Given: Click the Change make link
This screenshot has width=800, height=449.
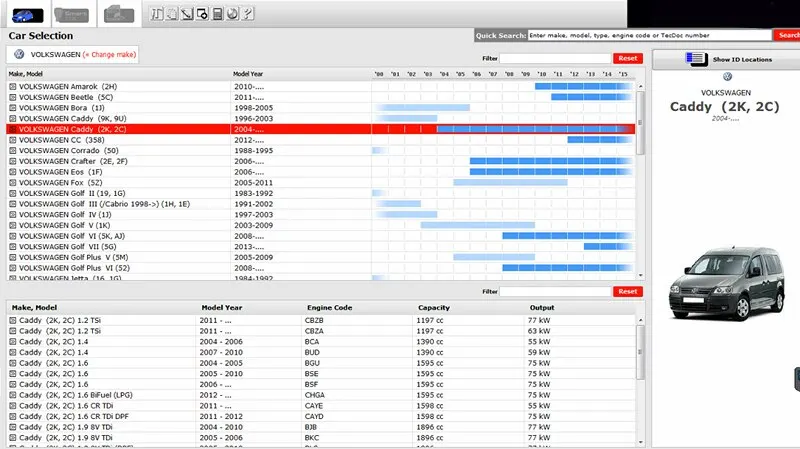Looking at the screenshot, I should [109, 55].
